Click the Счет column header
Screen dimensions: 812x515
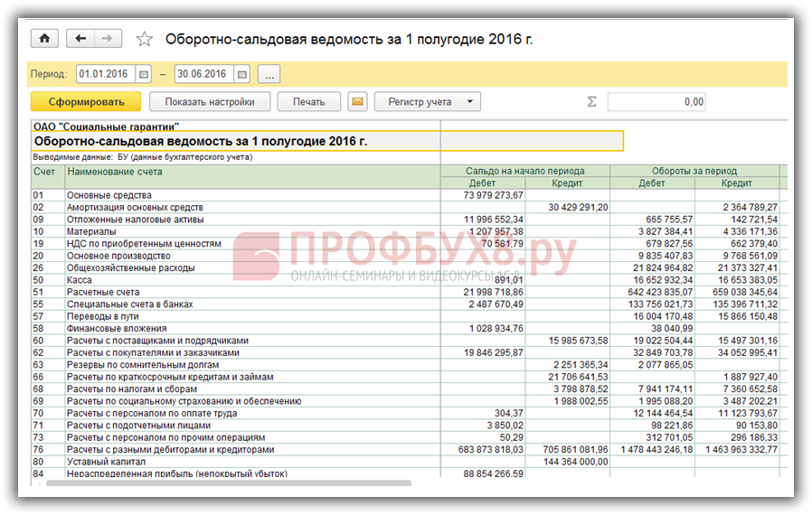48,177
